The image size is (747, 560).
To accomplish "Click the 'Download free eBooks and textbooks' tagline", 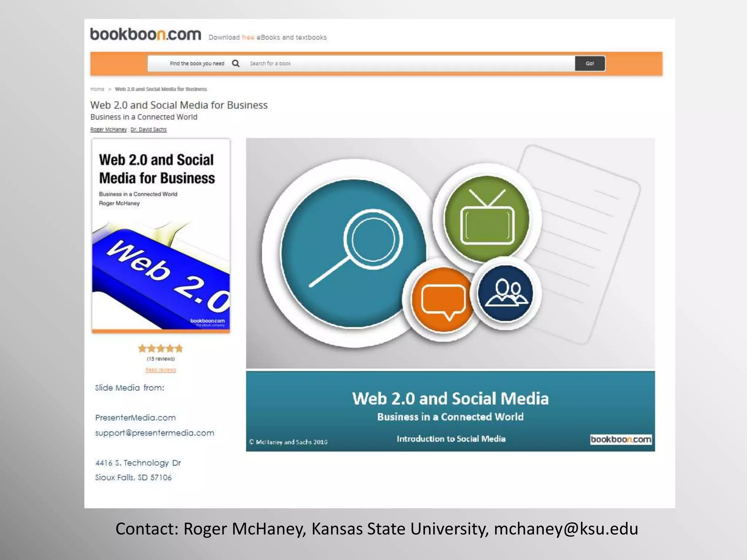I will (267, 38).
